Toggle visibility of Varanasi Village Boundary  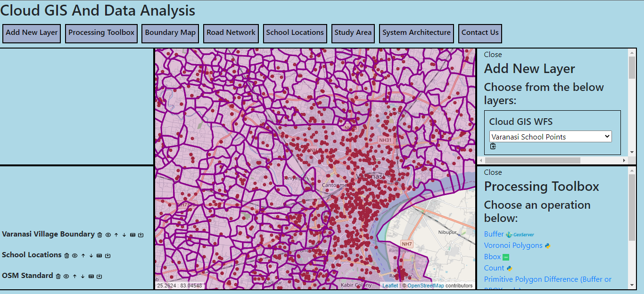coord(108,235)
